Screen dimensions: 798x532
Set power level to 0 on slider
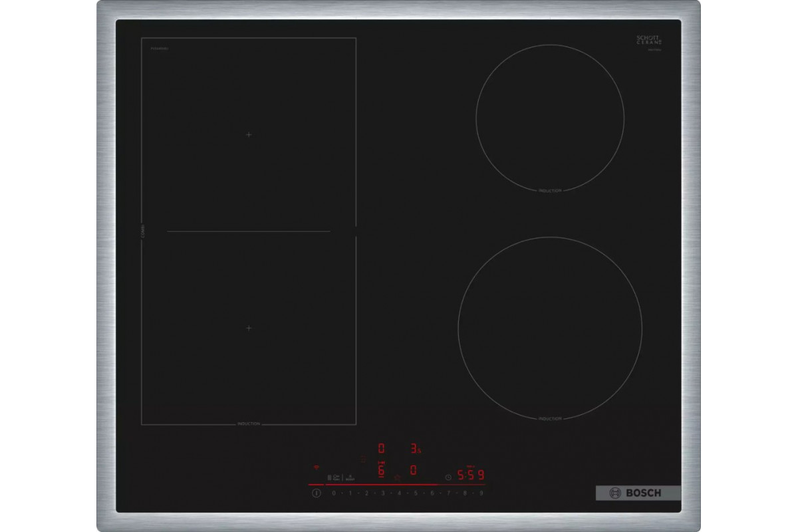(334, 493)
